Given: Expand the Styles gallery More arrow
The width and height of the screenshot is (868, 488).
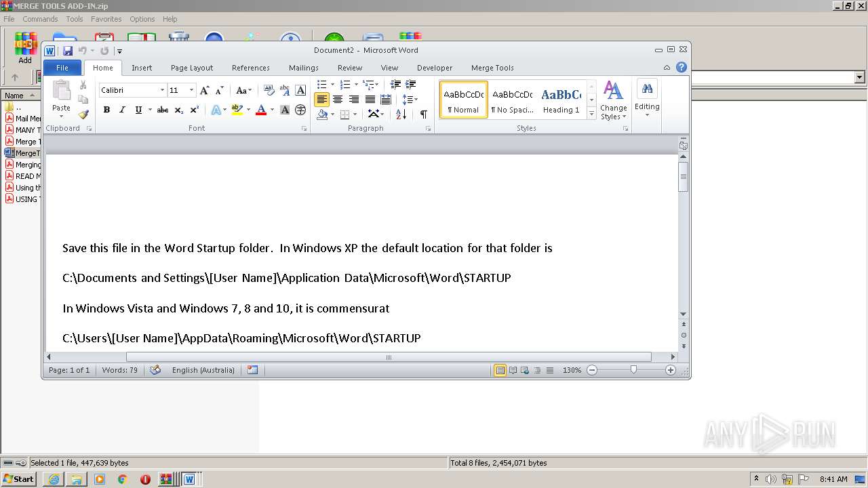Looking at the screenshot, I should pyautogui.click(x=592, y=114).
